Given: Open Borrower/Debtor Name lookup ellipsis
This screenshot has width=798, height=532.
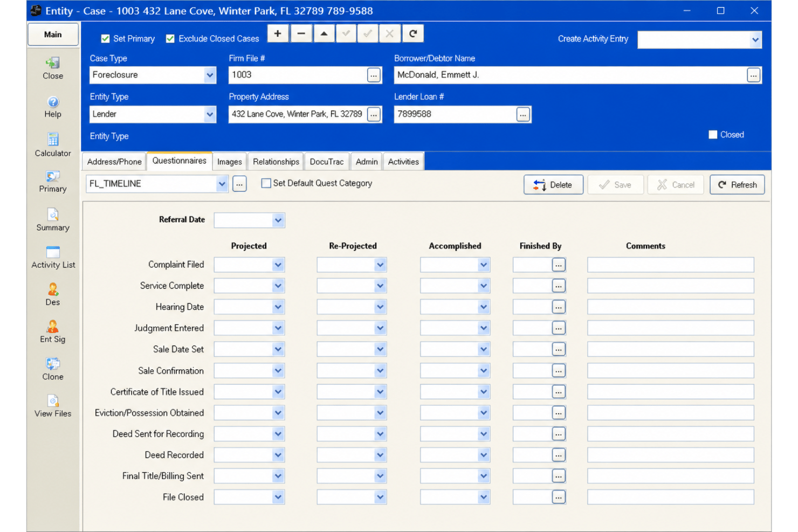Looking at the screenshot, I should coord(753,75).
